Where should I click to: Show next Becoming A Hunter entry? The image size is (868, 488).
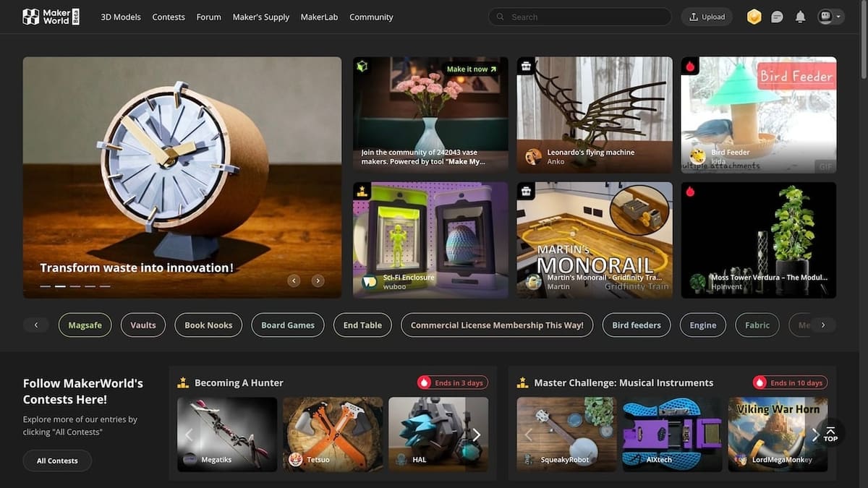(x=476, y=435)
